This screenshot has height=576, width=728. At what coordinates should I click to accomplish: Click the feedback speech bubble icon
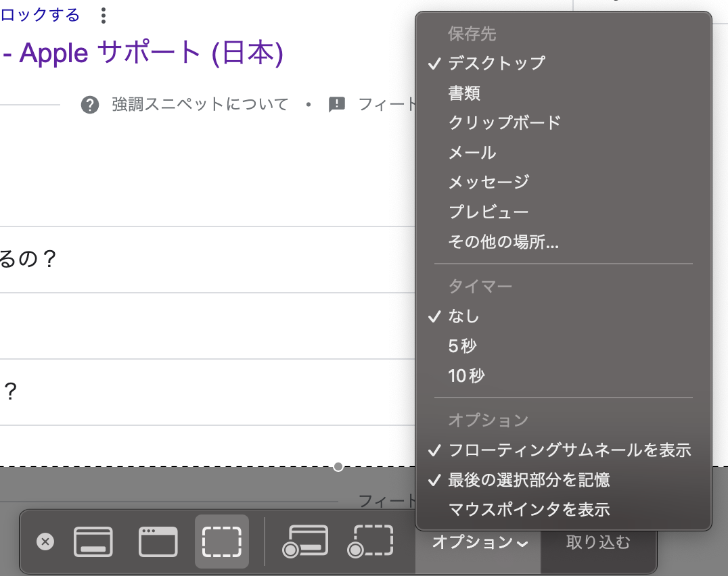336,104
